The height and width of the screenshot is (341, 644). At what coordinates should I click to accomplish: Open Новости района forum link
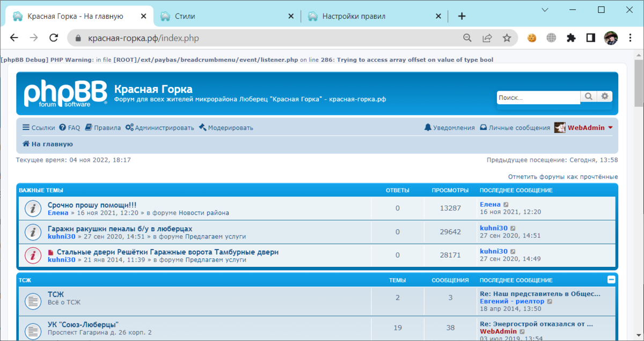point(204,213)
